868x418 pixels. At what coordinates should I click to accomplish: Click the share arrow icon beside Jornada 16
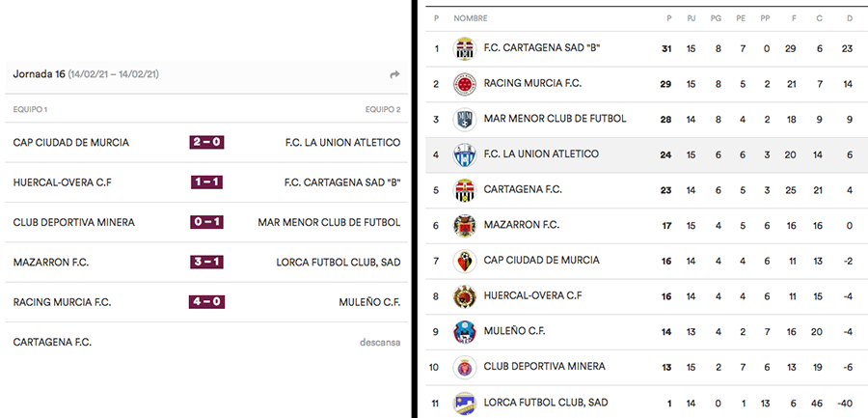tap(394, 74)
